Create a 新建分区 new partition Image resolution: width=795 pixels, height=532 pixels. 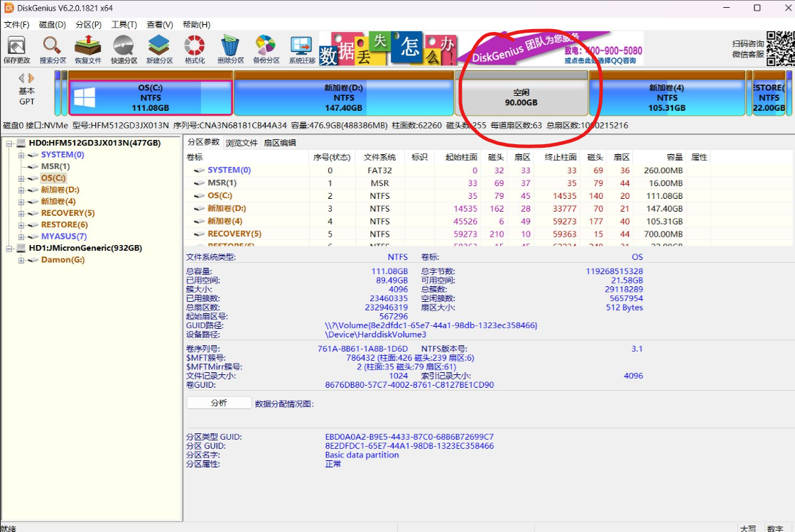click(159, 50)
